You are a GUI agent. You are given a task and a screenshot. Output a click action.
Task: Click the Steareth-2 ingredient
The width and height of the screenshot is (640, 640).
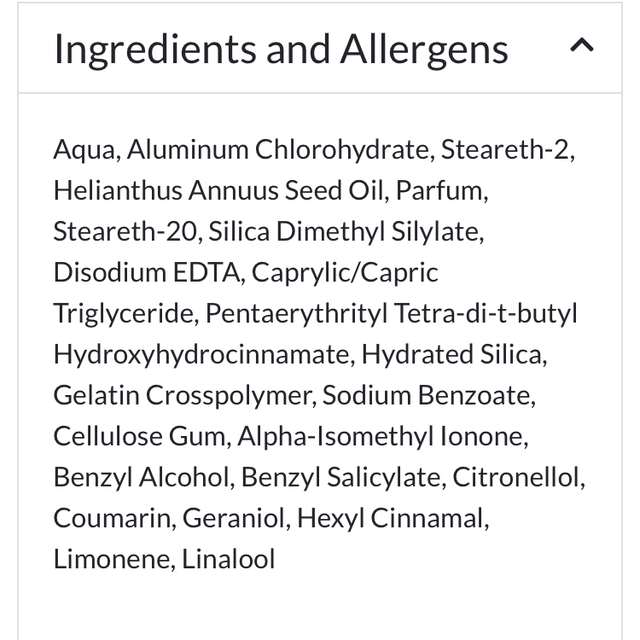[x=507, y=150]
